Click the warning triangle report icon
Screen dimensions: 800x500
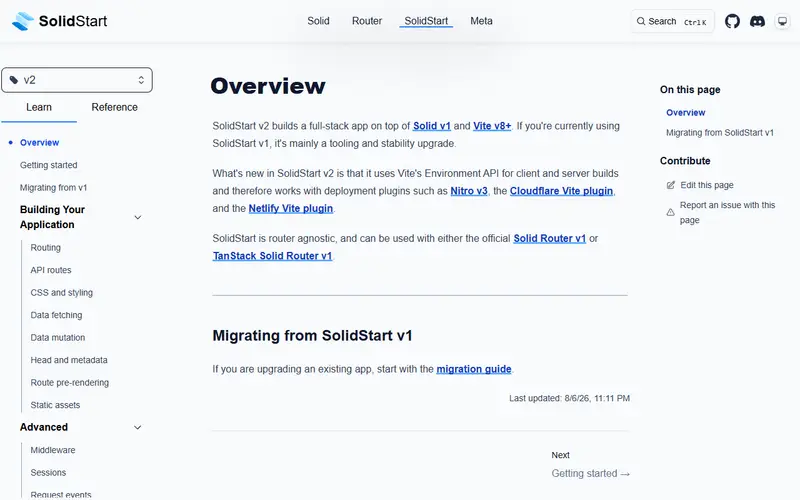click(x=671, y=212)
